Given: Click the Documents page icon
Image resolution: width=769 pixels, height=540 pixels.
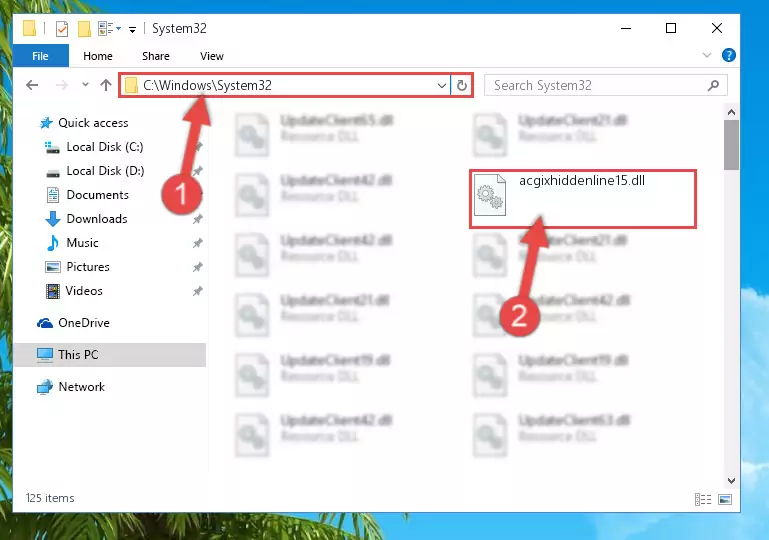Looking at the screenshot, I should pos(52,195).
